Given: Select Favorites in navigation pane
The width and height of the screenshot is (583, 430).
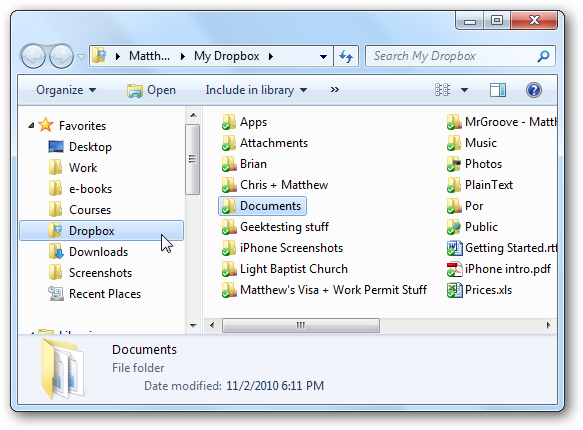Looking at the screenshot, I should [82, 126].
